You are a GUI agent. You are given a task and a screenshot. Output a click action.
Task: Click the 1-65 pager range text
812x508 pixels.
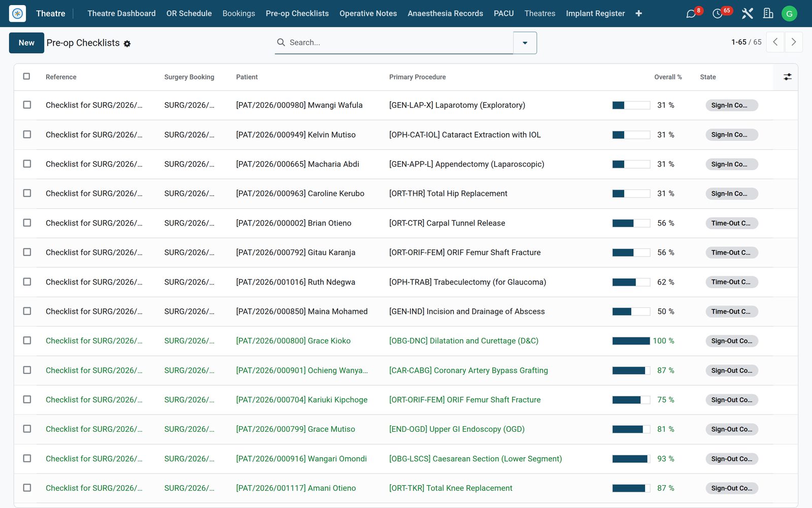[739, 42]
